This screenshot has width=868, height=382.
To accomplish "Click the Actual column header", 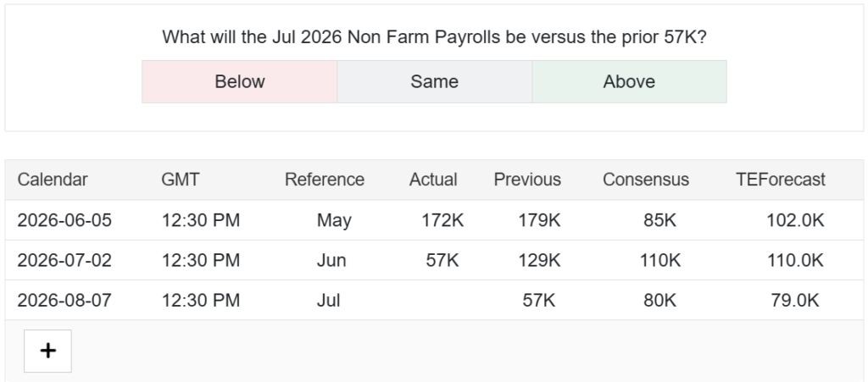I will click(433, 180).
